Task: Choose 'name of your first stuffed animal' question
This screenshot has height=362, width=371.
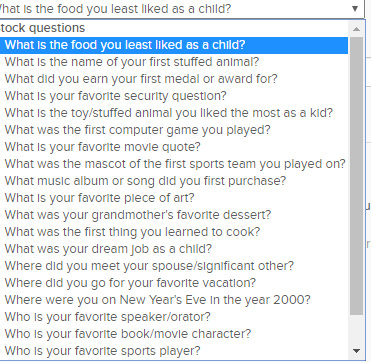Action: [173, 62]
